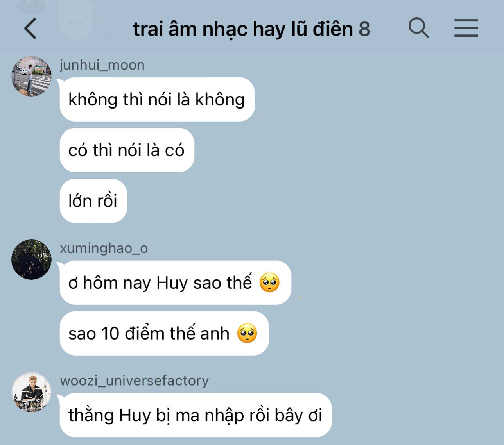Select the "sao 10 điểm thế anh" message
Screen dimensions: 504x445
pos(164,333)
